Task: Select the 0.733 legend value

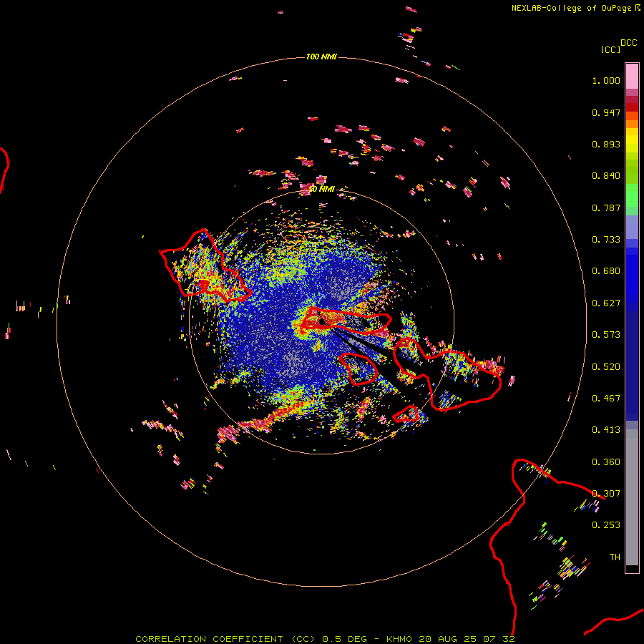Action: [606, 240]
